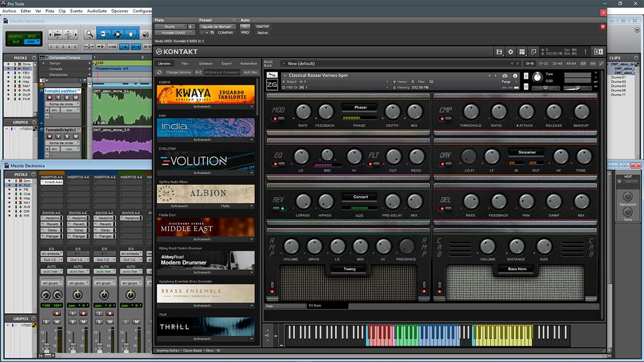Open the AudioSuite menu
The width and height of the screenshot is (644, 362).
97,11
